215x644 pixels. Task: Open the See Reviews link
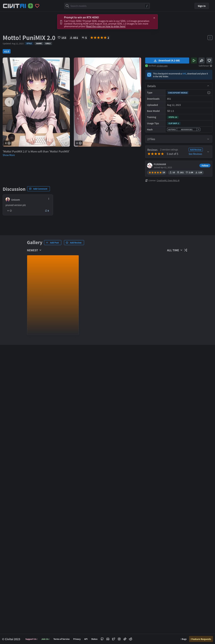[195, 154]
